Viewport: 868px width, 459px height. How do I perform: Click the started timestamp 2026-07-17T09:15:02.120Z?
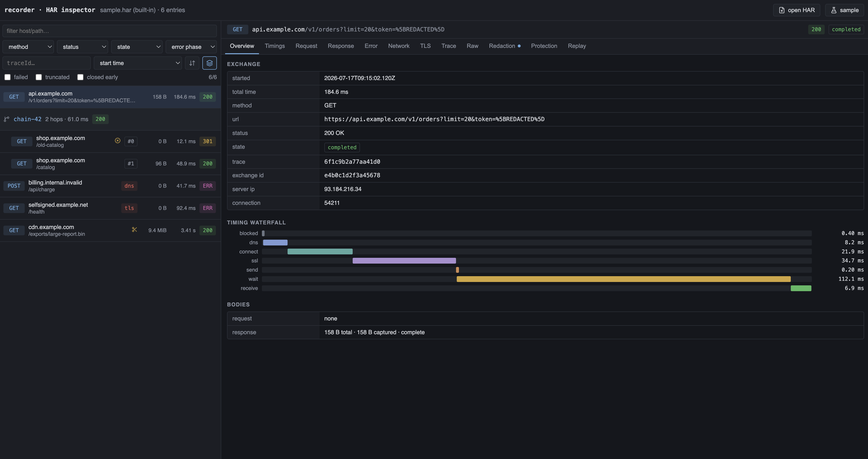359,78
